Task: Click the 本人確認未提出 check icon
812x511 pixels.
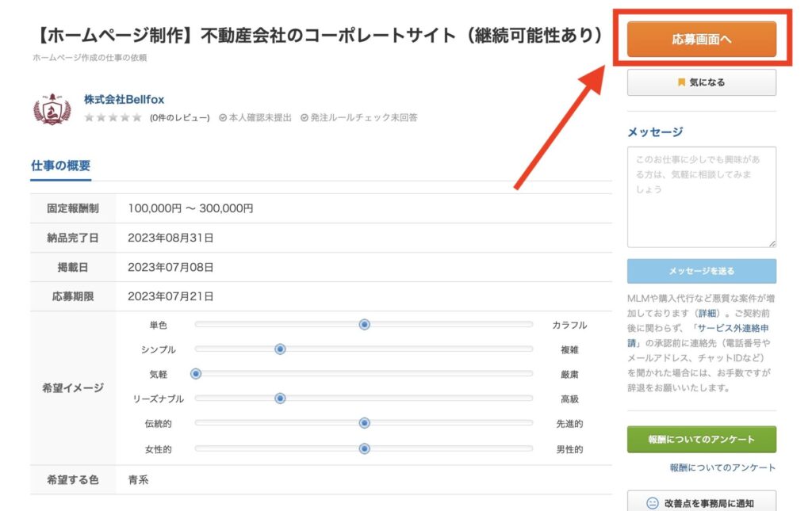Action: [223, 118]
